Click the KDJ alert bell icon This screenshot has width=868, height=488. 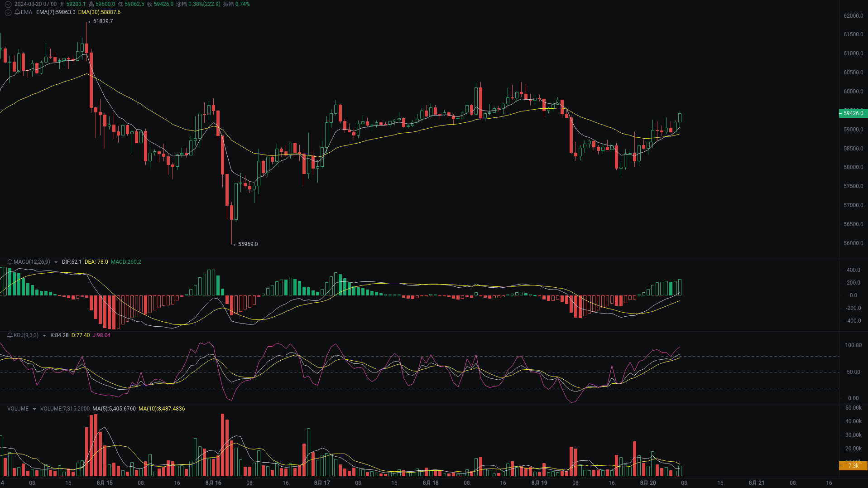tap(10, 335)
